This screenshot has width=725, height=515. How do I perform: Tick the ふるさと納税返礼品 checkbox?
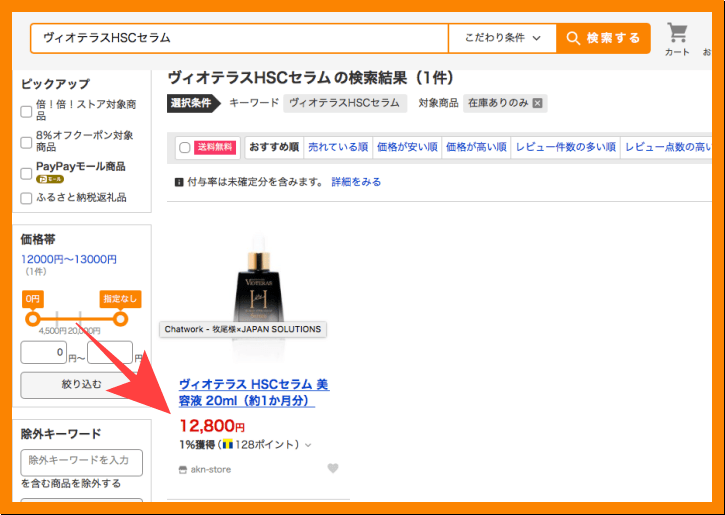27,198
